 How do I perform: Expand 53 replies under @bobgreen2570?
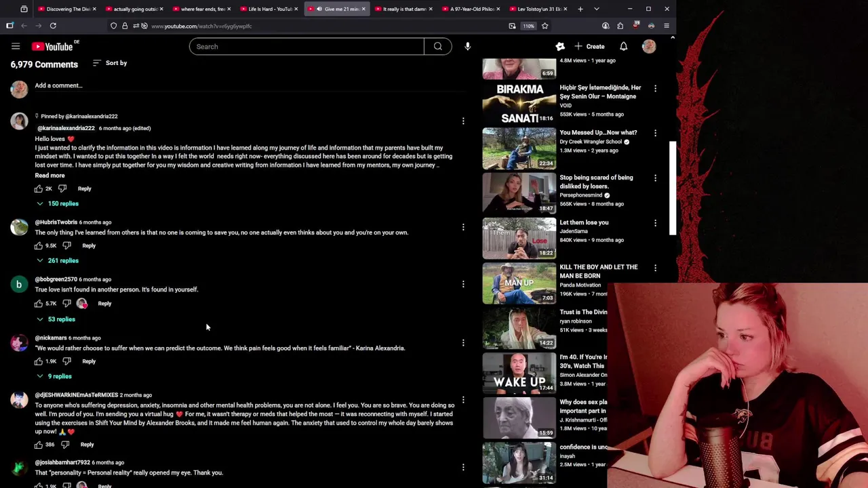[x=56, y=319]
